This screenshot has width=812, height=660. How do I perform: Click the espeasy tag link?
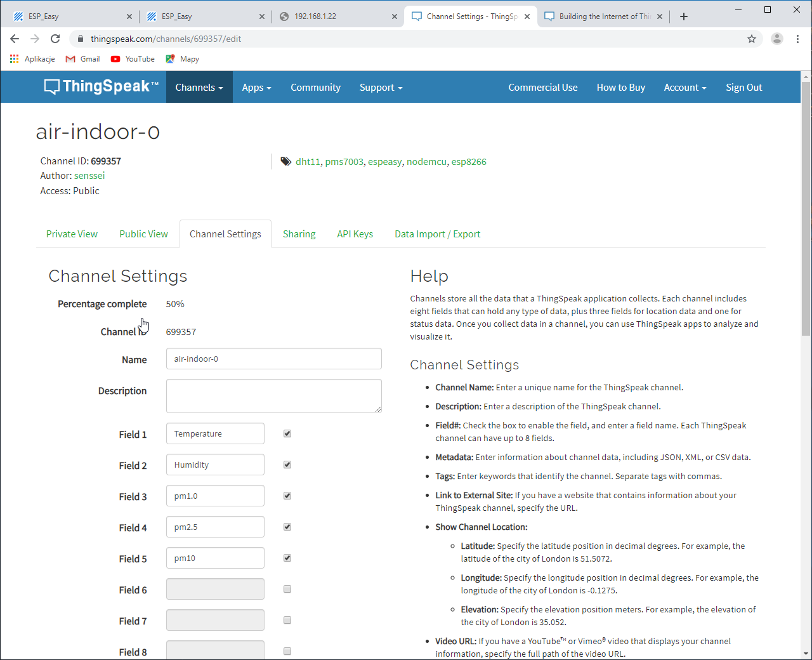pos(385,162)
